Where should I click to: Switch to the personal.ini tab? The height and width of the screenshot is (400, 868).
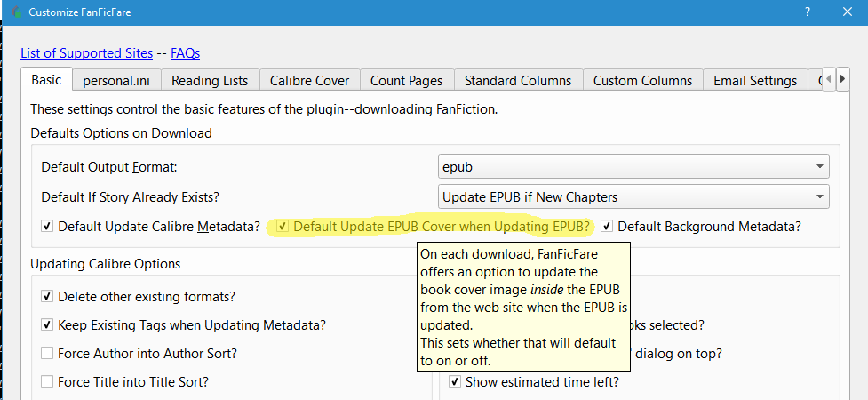click(116, 81)
